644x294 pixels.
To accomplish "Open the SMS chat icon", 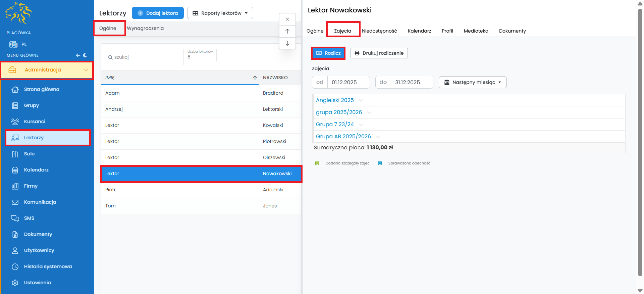I will (x=15, y=218).
